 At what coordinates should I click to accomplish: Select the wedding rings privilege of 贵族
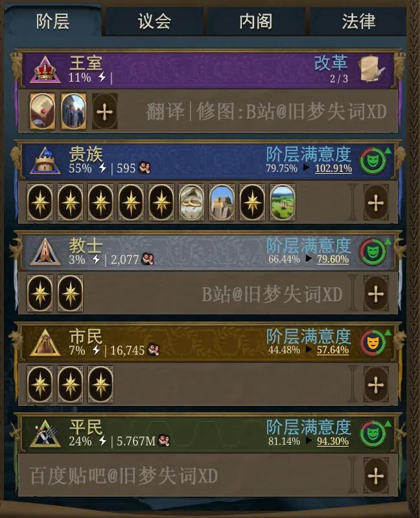[191, 202]
